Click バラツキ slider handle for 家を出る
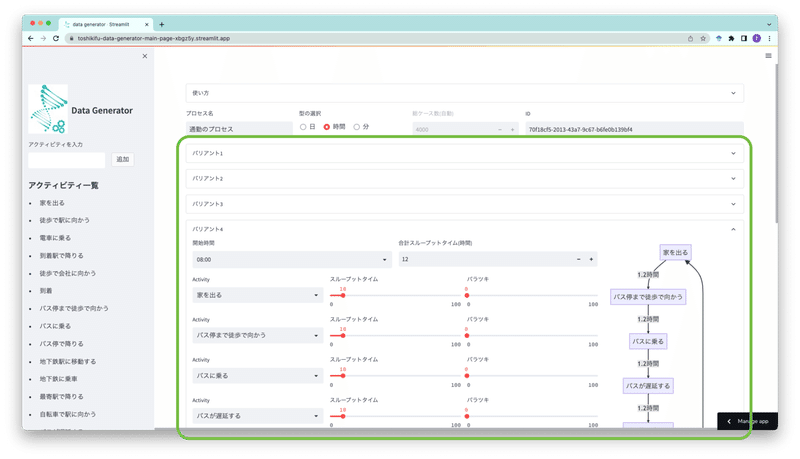Image resolution: width=800 pixels, height=459 pixels. pyautogui.click(x=467, y=295)
